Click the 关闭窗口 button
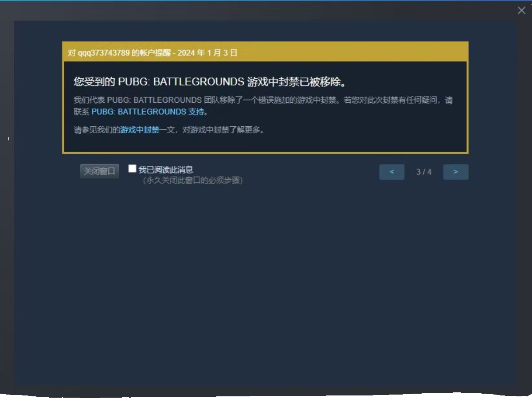This screenshot has width=532, height=399. click(100, 171)
